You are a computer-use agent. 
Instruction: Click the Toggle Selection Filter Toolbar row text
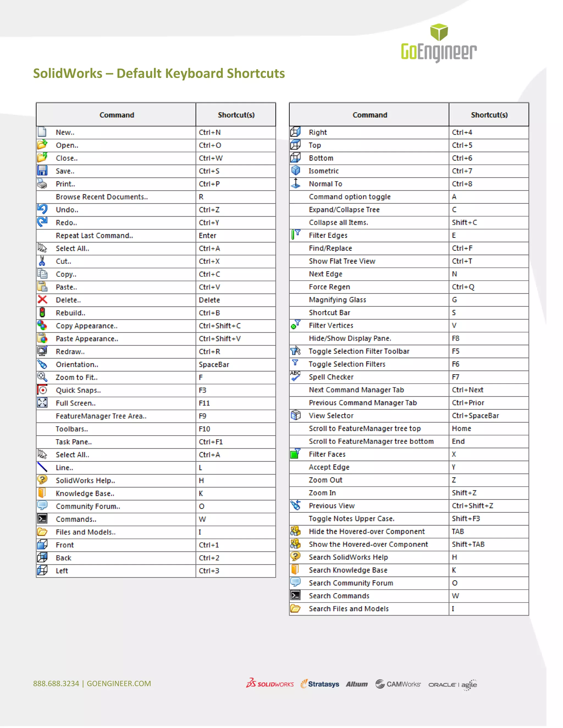(359, 351)
